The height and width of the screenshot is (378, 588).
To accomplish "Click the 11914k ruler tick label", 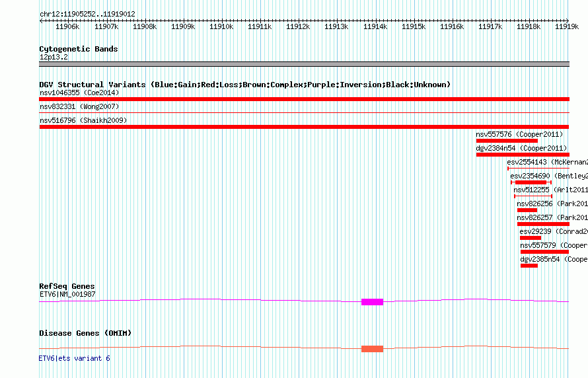I will tap(375, 26).
